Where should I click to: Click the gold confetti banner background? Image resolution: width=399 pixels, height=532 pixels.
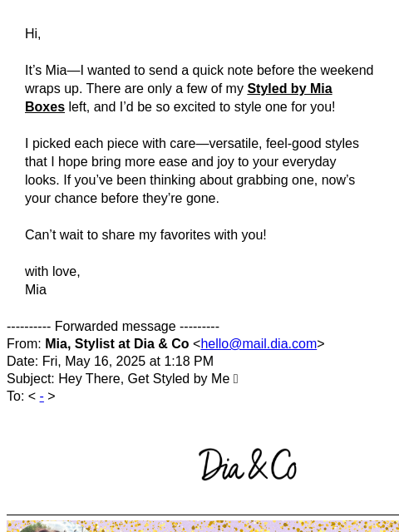point(238,526)
